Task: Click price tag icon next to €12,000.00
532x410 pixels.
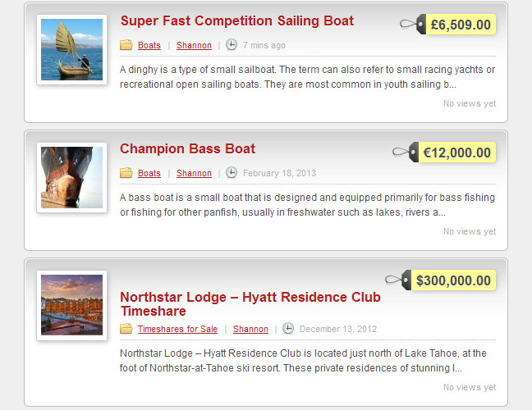Action: coord(406,153)
